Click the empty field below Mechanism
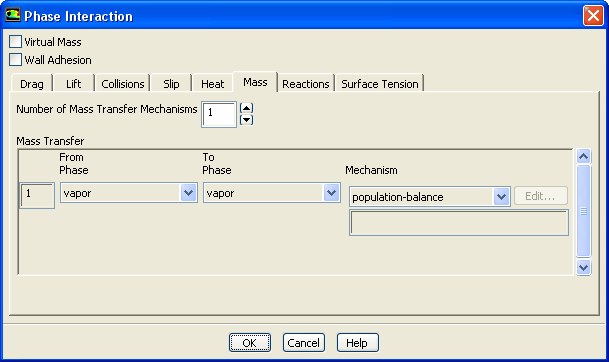The height and width of the screenshot is (362, 609). [459, 223]
